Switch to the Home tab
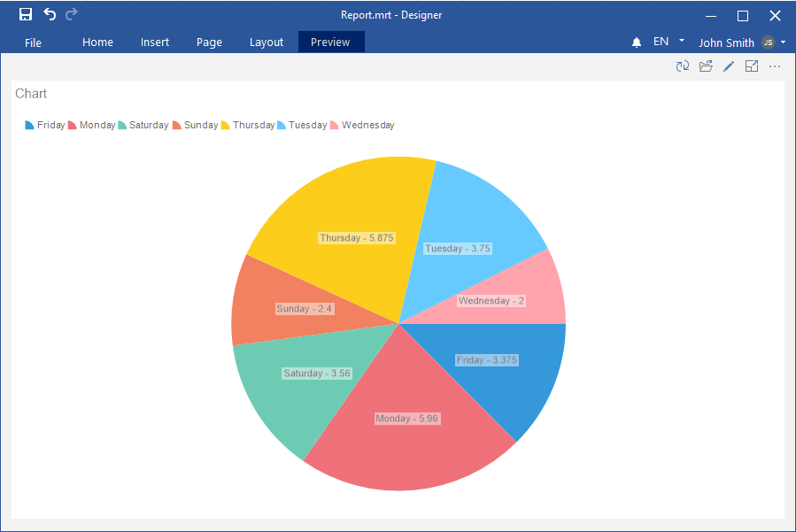Viewport: 796px width, 532px height. click(97, 42)
